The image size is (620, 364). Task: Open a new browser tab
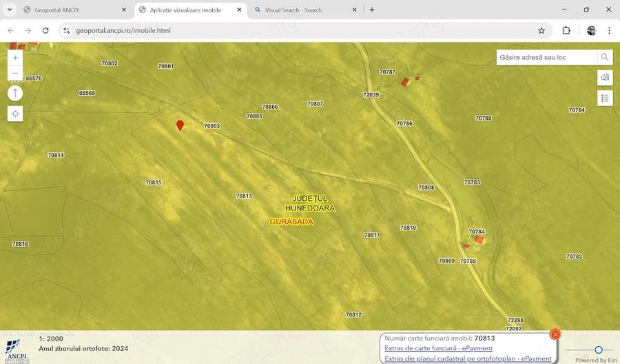click(x=372, y=10)
